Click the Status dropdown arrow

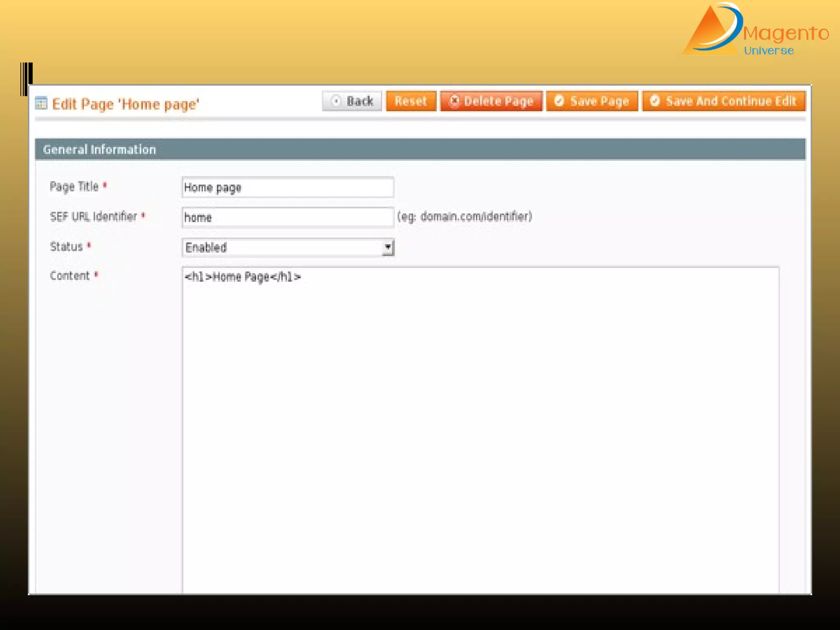point(388,248)
